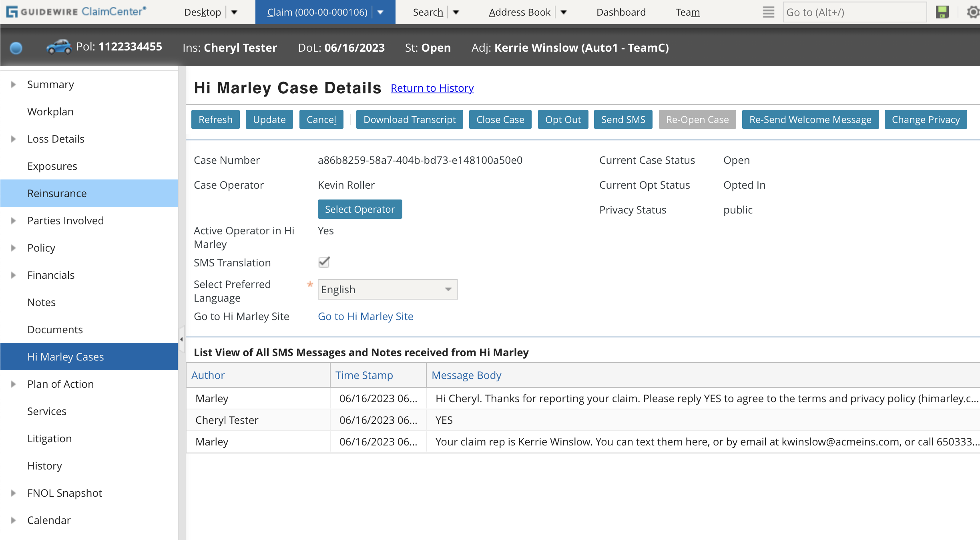Switch to the Dashboard menu item

pyautogui.click(x=621, y=12)
